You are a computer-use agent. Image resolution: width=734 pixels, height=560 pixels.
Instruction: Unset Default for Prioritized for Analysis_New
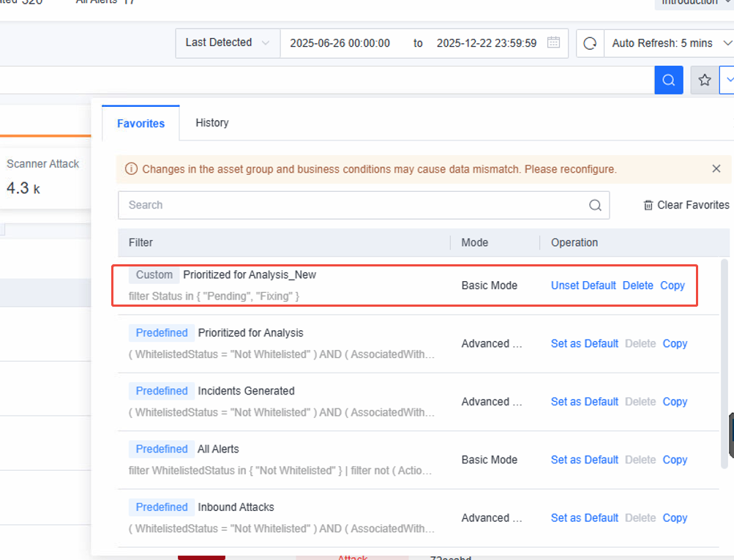(x=583, y=285)
